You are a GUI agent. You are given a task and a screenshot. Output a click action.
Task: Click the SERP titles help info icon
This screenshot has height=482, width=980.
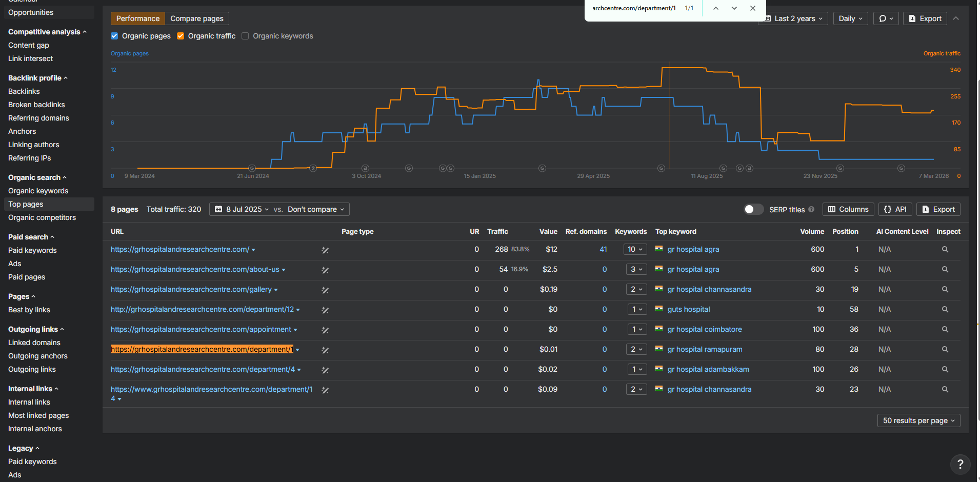[811, 209]
